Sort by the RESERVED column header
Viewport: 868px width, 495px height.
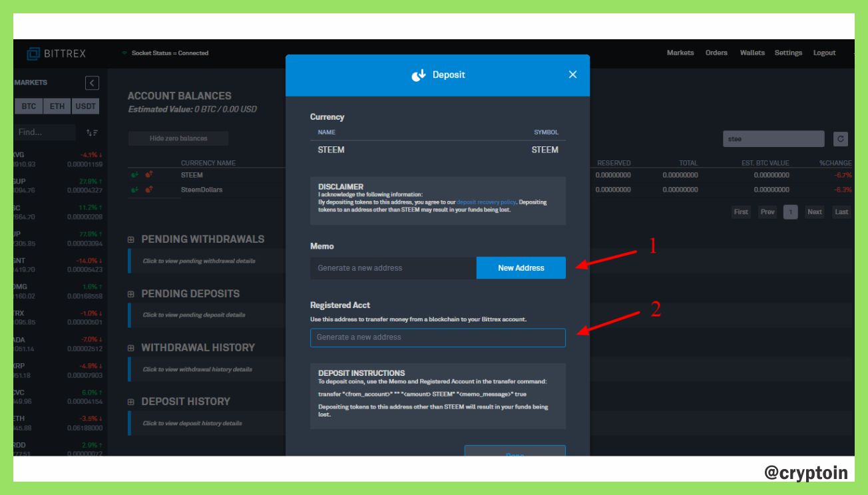click(614, 163)
